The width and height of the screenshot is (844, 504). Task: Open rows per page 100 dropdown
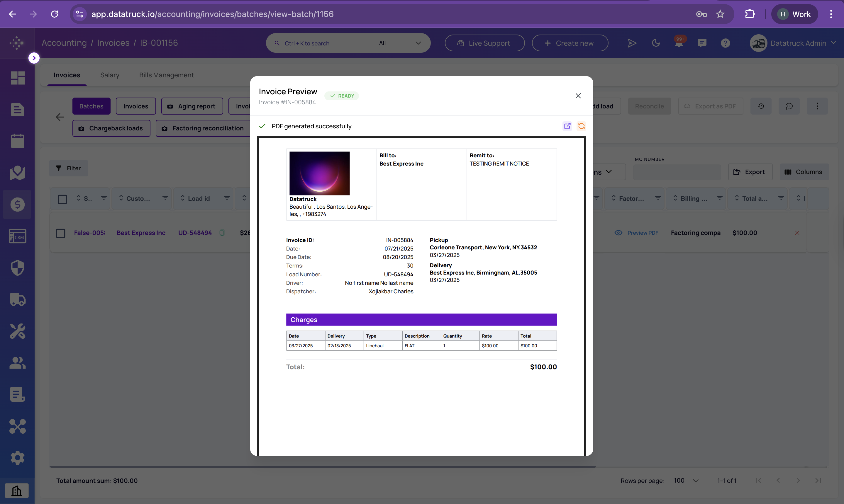[x=687, y=481]
